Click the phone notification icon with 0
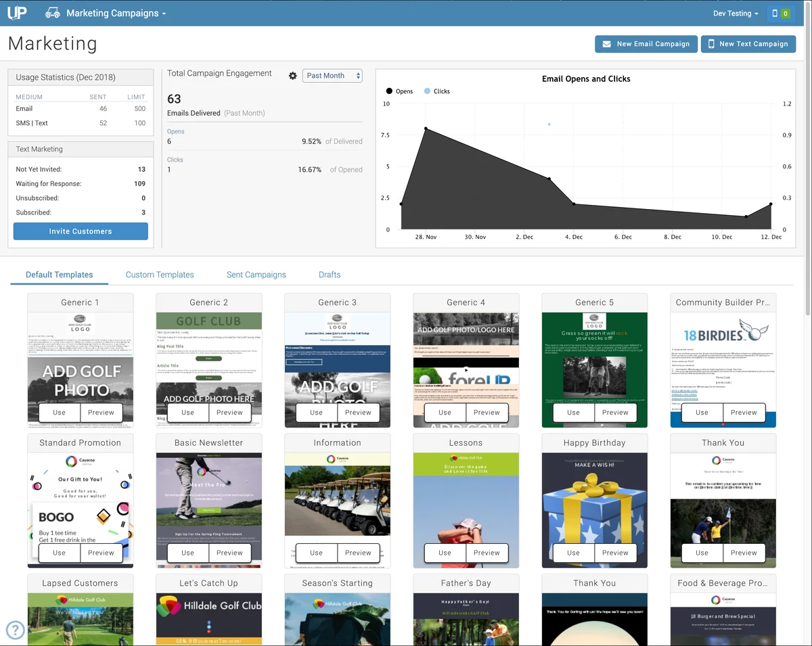The height and width of the screenshot is (646, 812). [x=781, y=13]
